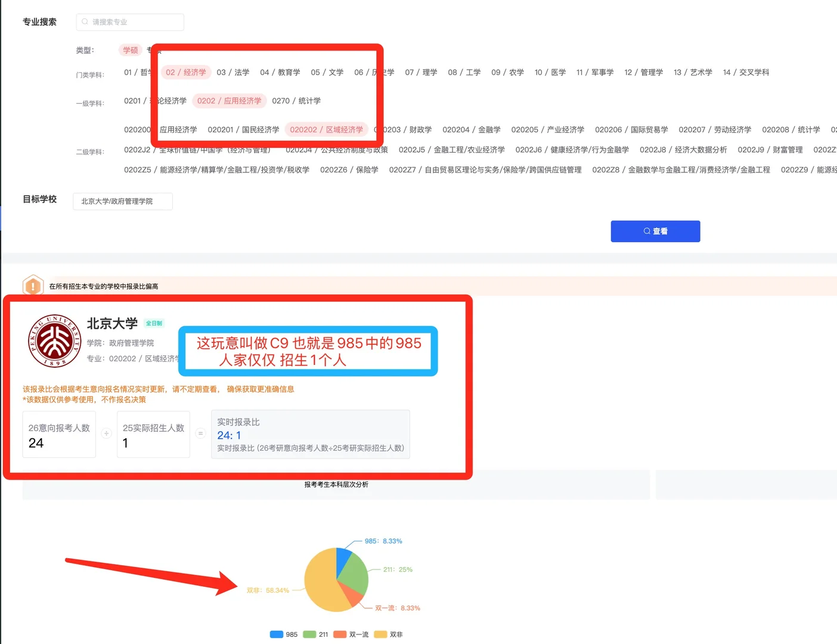Image resolution: width=837 pixels, height=644 pixels.
Task: Click the blue 查看 button
Action: point(655,231)
